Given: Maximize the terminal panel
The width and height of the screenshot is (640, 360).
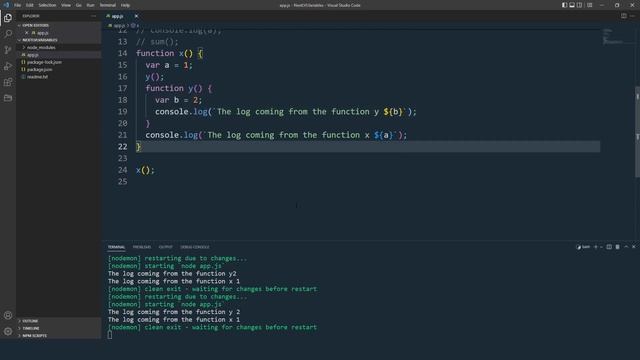Looking at the screenshot, I should (x=626, y=247).
